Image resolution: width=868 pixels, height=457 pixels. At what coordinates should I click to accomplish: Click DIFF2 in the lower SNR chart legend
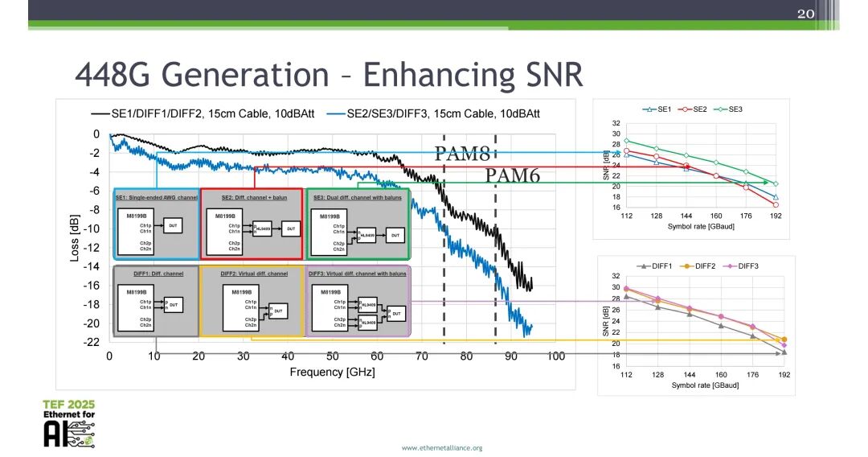698,266
